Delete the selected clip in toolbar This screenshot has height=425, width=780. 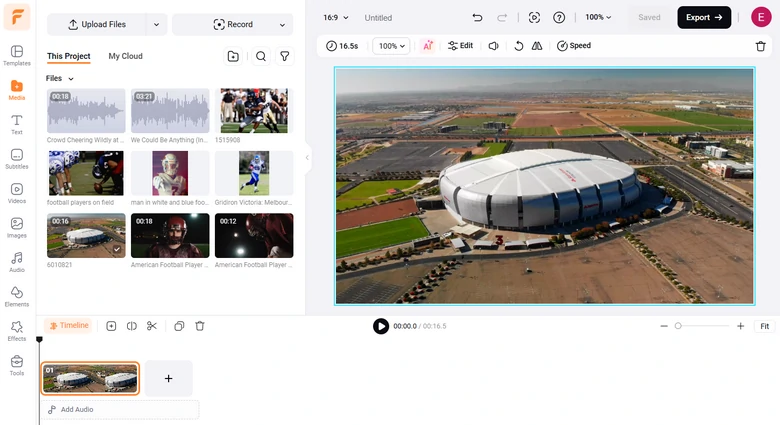(x=761, y=46)
